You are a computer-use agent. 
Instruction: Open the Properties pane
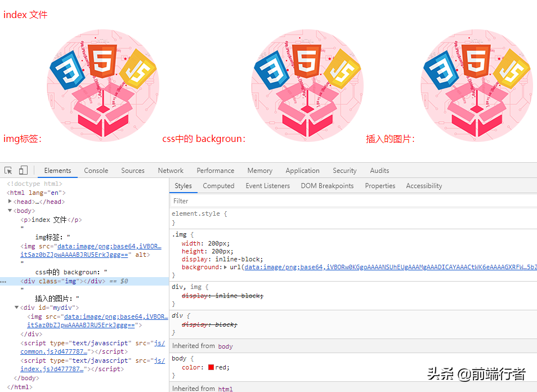[380, 186]
